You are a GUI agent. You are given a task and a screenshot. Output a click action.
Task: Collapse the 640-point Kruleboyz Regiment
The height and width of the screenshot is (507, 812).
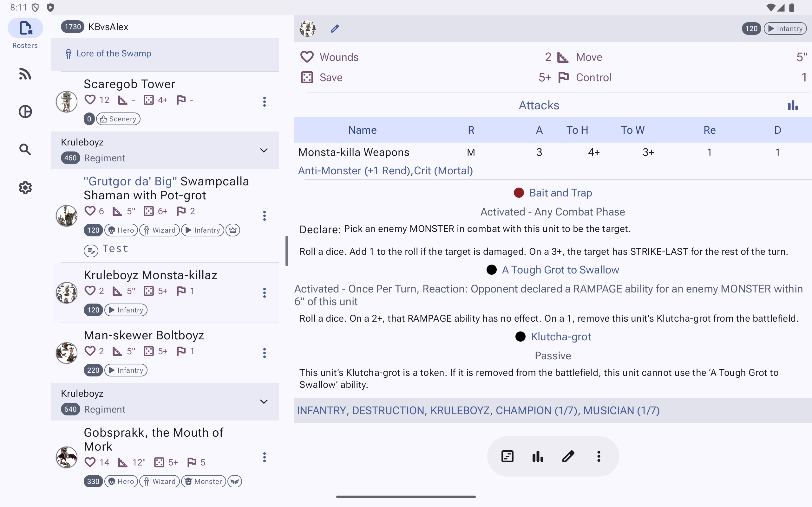[264, 401]
